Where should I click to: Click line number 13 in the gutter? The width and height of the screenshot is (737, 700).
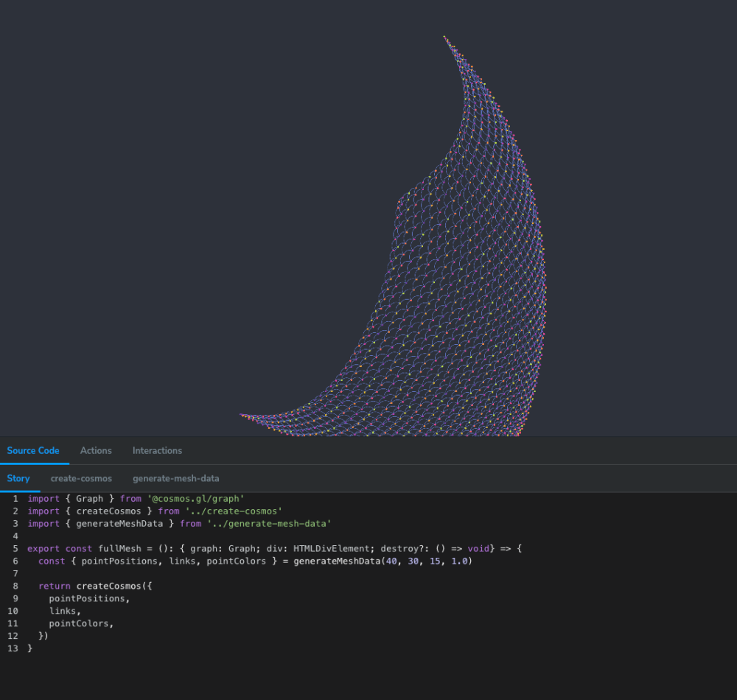(x=13, y=648)
